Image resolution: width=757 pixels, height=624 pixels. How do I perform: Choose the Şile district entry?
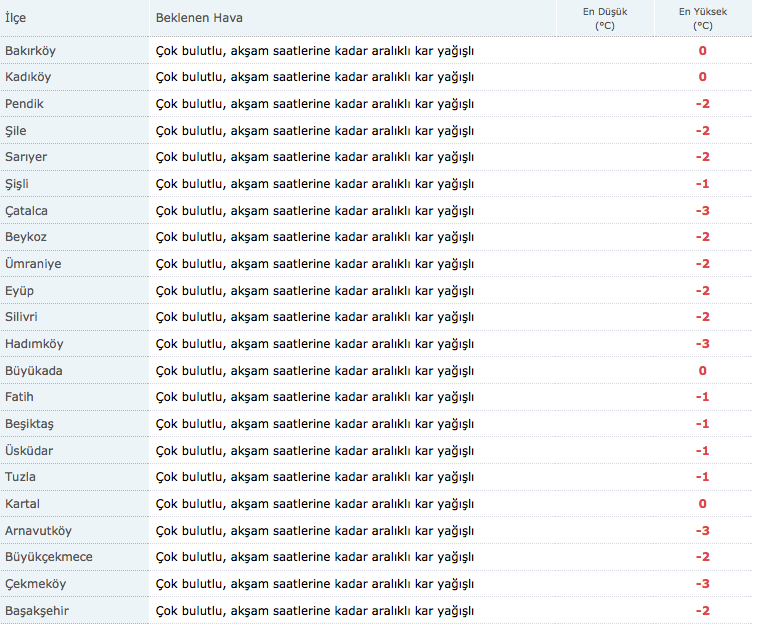coord(17,131)
